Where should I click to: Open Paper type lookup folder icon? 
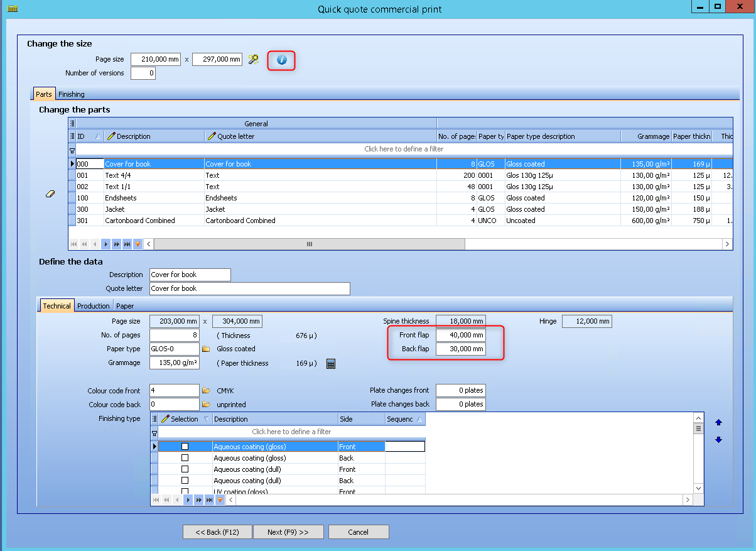[x=205, y=349]
